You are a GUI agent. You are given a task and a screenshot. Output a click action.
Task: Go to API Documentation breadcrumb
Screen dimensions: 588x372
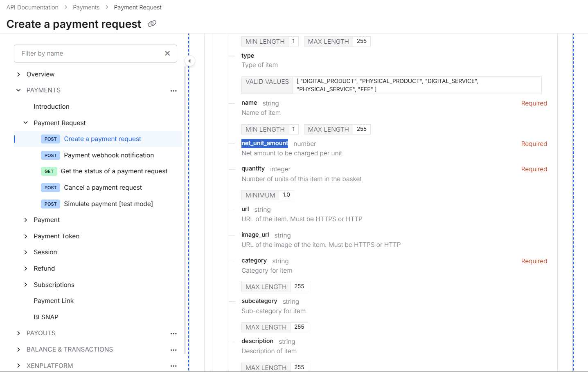point(32,7)
